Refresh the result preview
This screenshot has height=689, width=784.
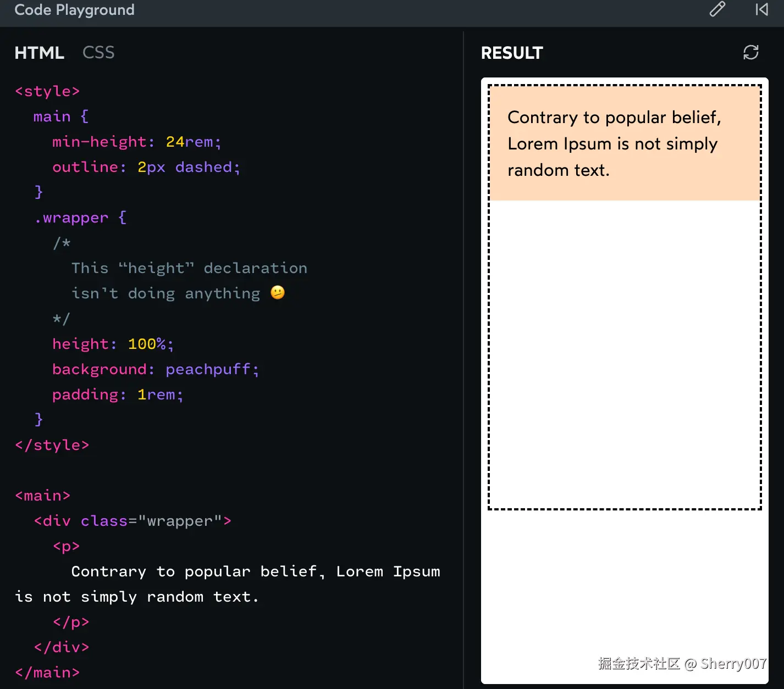[x=750, y=52]
